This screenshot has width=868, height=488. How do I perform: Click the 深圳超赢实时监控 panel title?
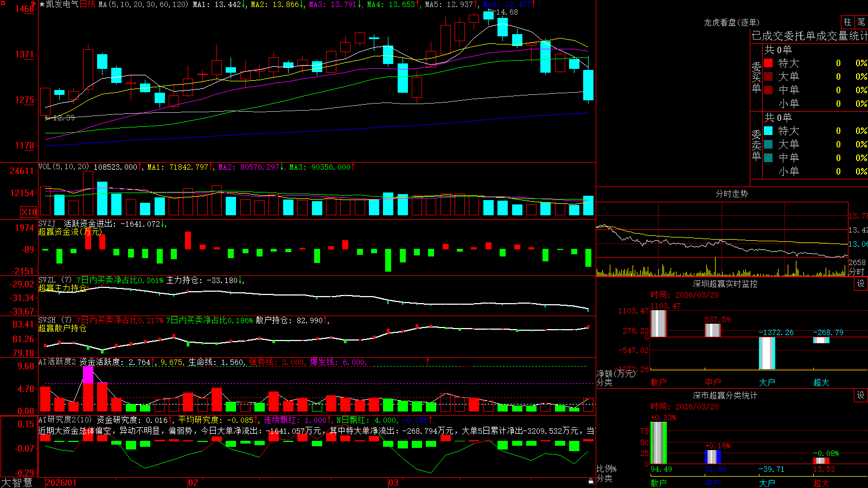(725, 284)
